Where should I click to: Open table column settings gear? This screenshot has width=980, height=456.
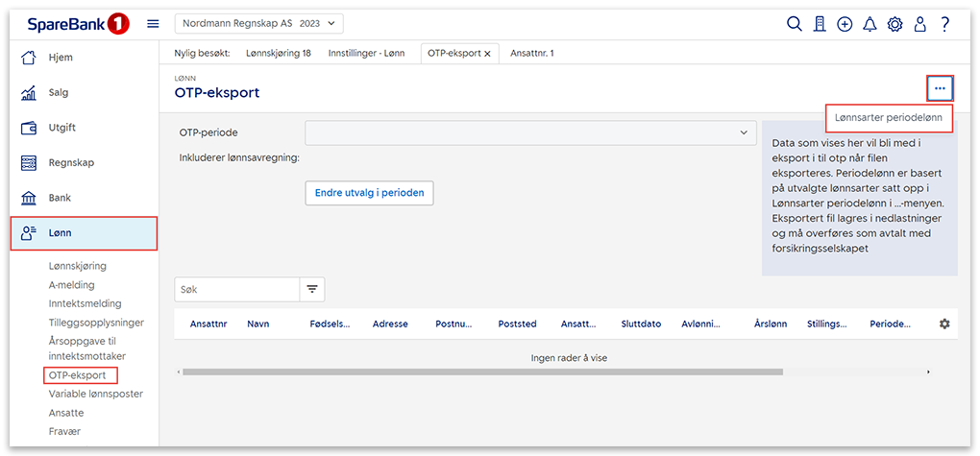coord(943,324)
